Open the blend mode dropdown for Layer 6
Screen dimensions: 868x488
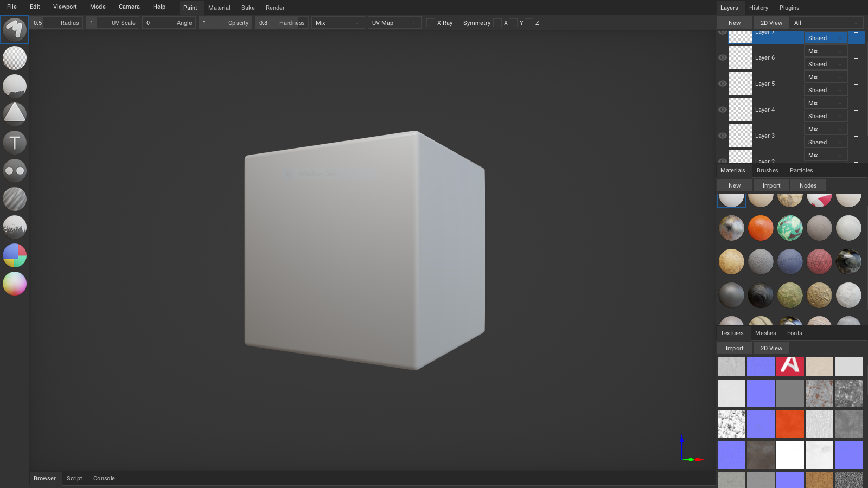click(x=825, y=51)
